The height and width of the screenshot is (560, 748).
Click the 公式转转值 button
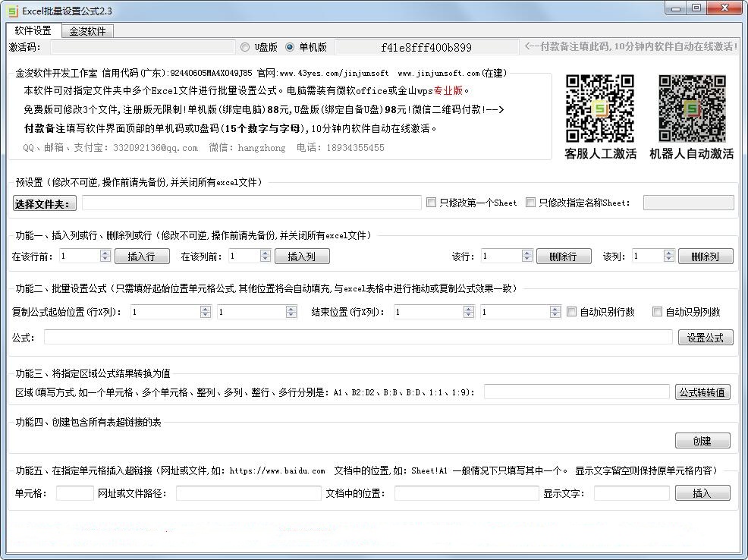(702, 392)
